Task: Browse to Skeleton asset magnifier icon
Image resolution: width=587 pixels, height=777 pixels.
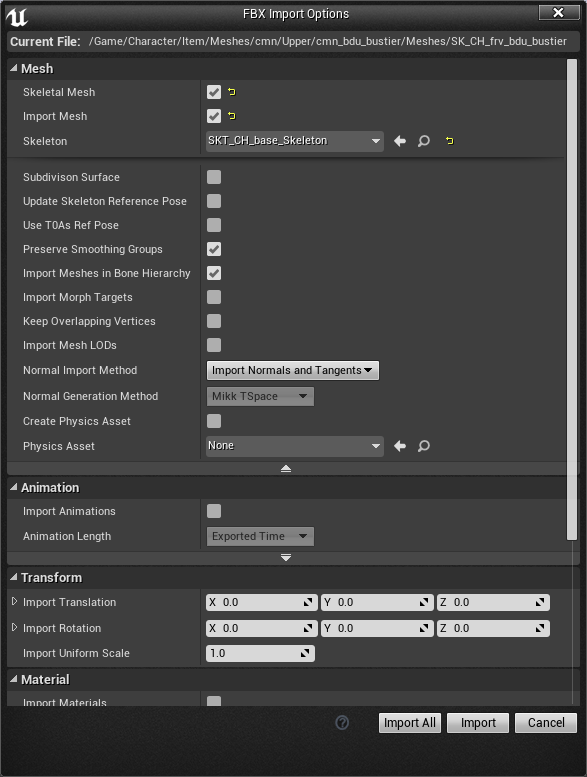Action: tap(424, 141)
